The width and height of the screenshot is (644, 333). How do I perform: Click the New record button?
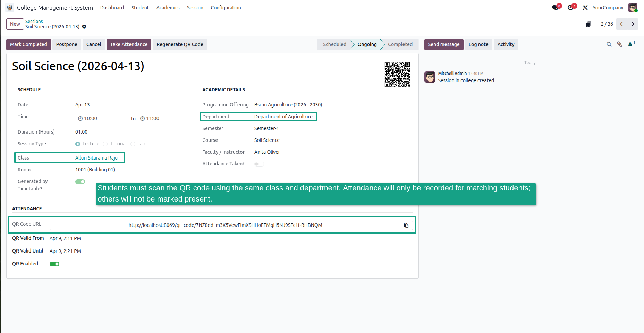coord(15,24)
